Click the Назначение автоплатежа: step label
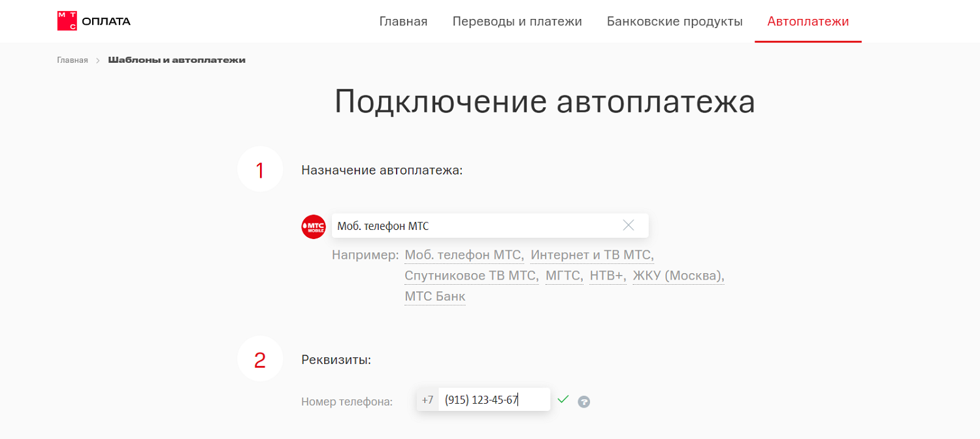The image size is (980, 439). tap(382, 171)
